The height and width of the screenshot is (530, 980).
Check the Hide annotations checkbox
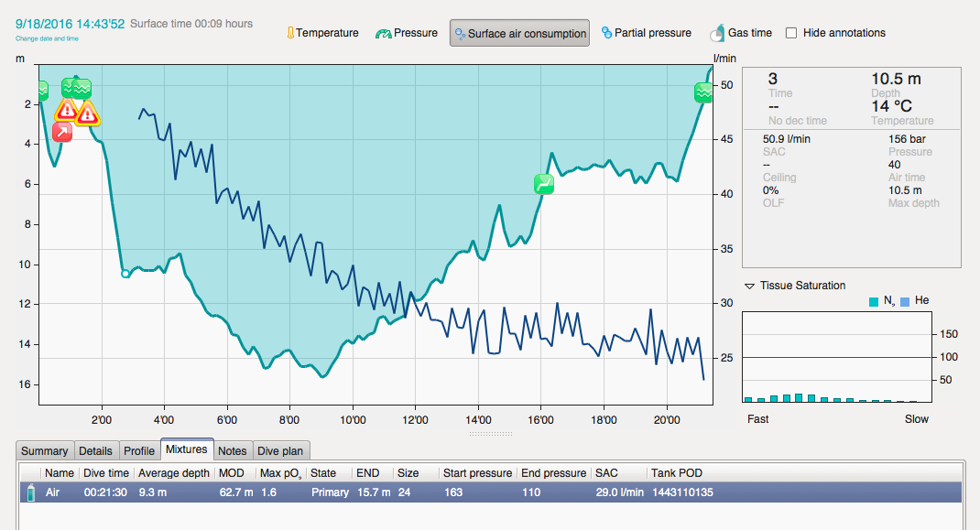click(791, 33)
